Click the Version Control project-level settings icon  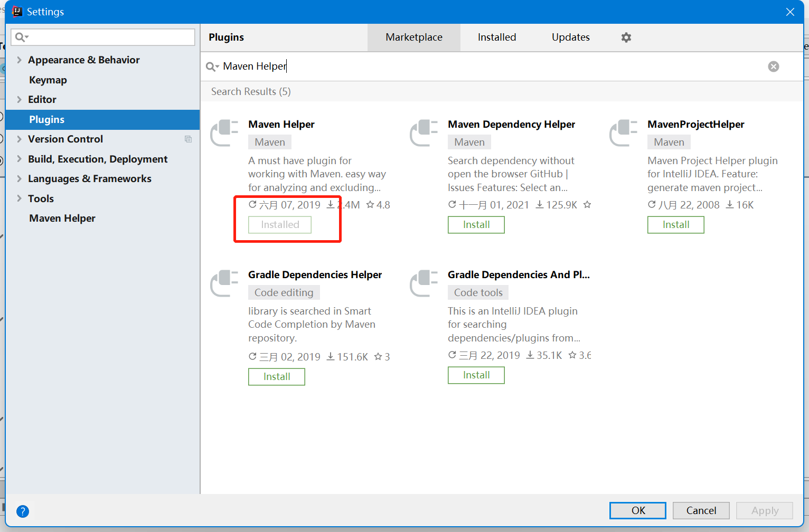point(188,139)
